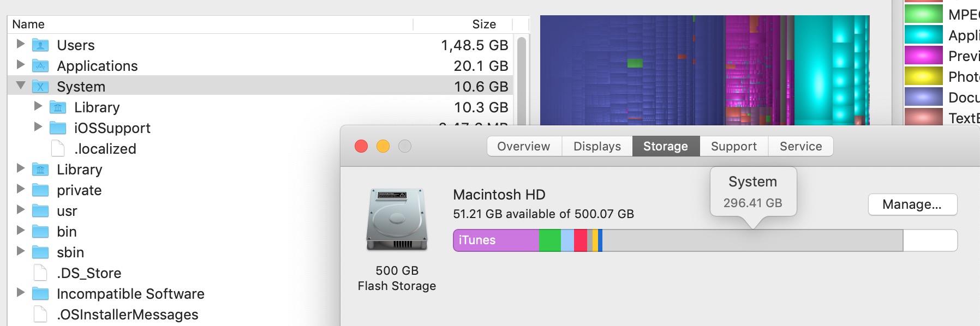The image size is (980, 326).
Task: Click the .DS_Store file icon
Action: 40,273
